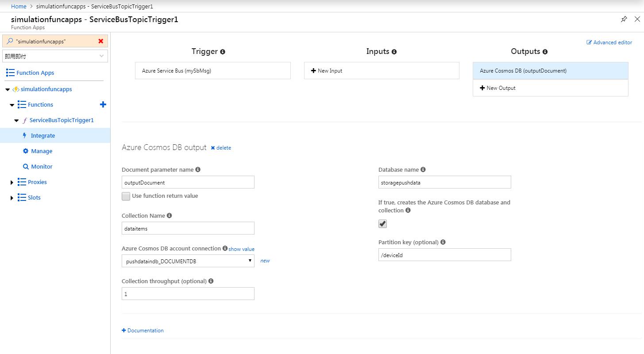
Task: Click the info icon beside Trigger heading
Action: click(223, 52)
